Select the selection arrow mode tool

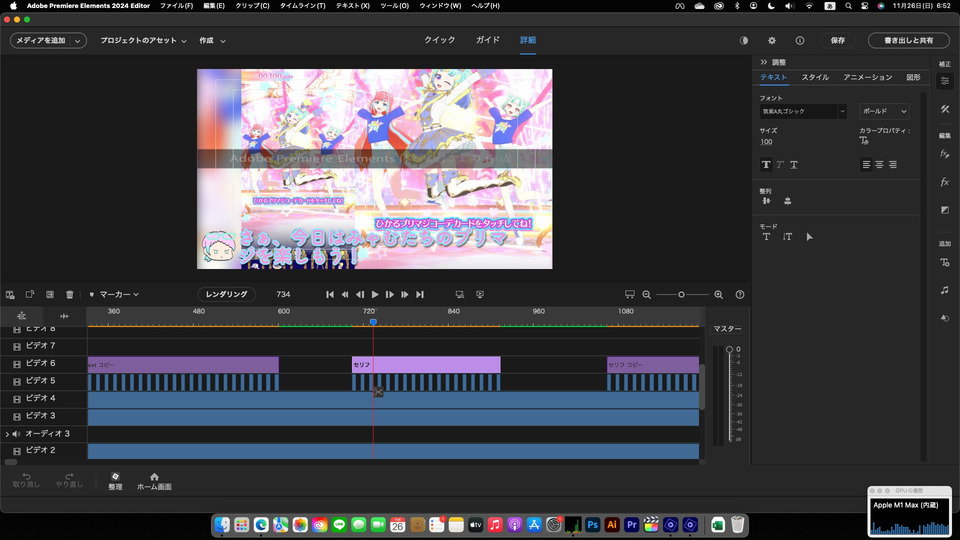[809, 237]
